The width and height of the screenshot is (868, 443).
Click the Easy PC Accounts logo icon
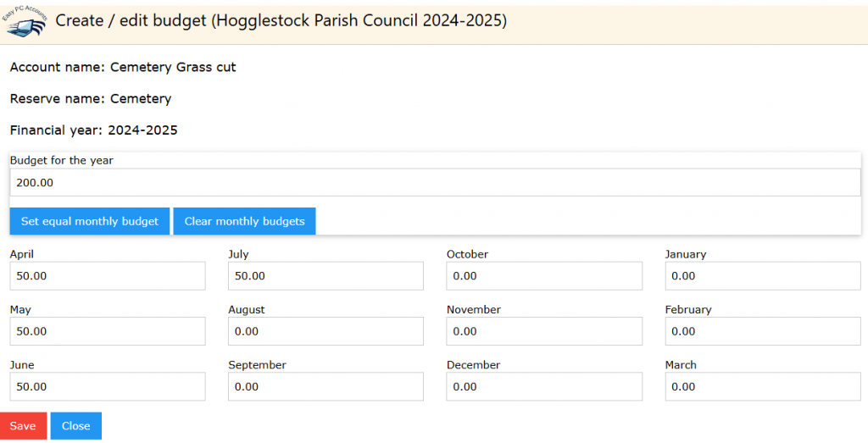tap(25, 22)
